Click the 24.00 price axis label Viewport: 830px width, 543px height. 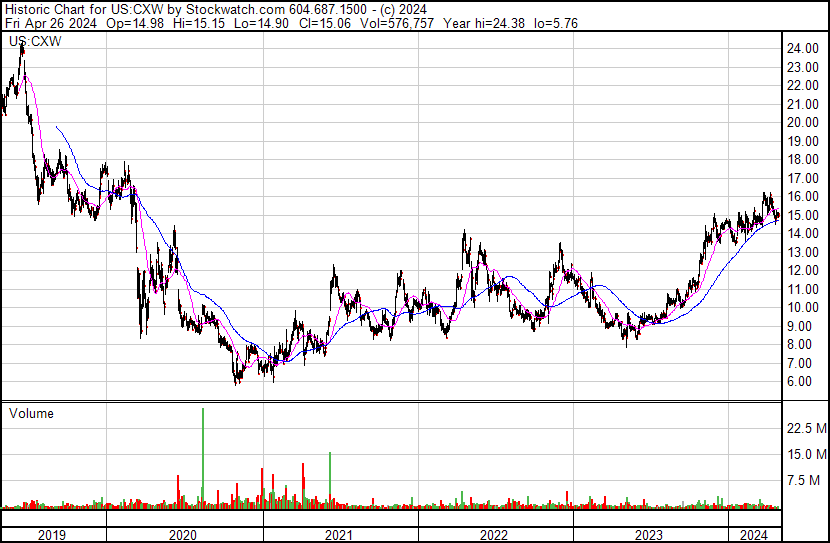pyautogui.click(x=802, y=49)
